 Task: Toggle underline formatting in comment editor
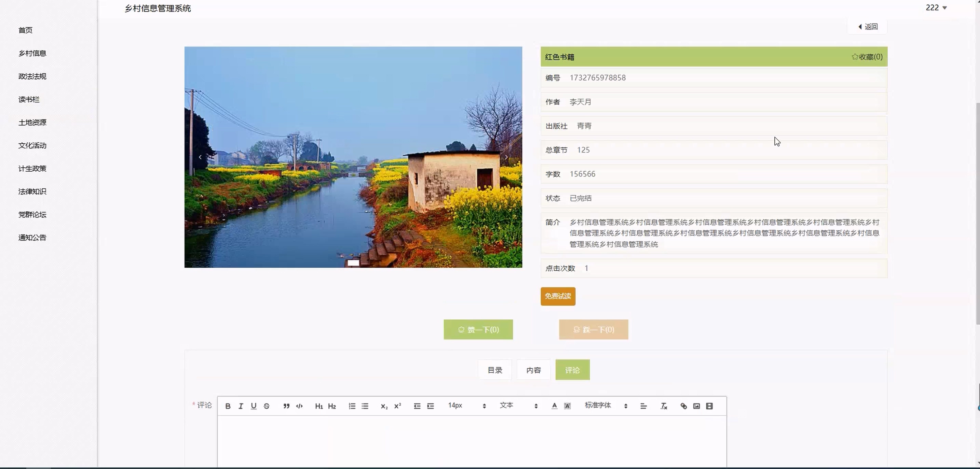coord(253,406)
